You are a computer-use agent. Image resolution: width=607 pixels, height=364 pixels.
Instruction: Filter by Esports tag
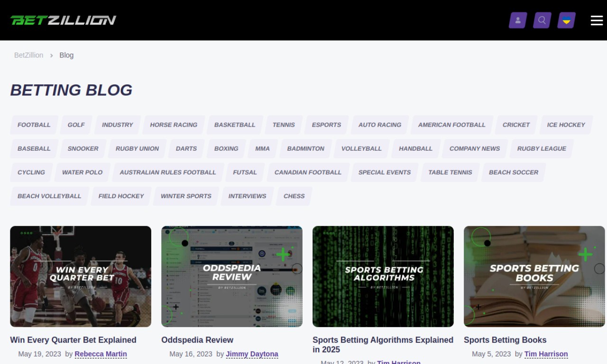[326, 125]
